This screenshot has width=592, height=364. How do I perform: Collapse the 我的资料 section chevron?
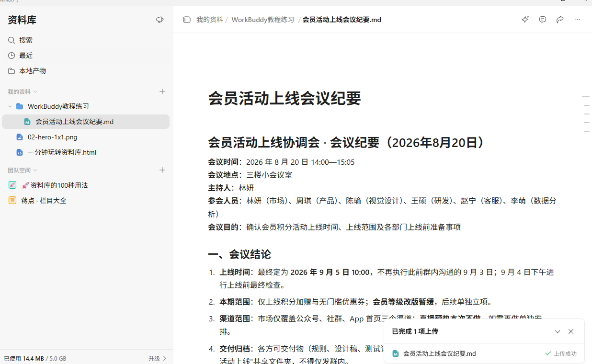[35, 91]
